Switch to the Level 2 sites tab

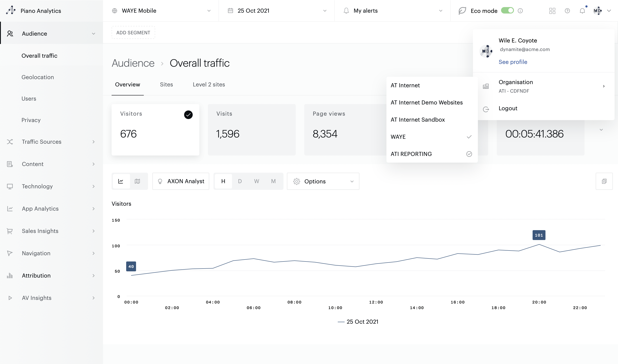pyautogui.click(x=209, y=85)
